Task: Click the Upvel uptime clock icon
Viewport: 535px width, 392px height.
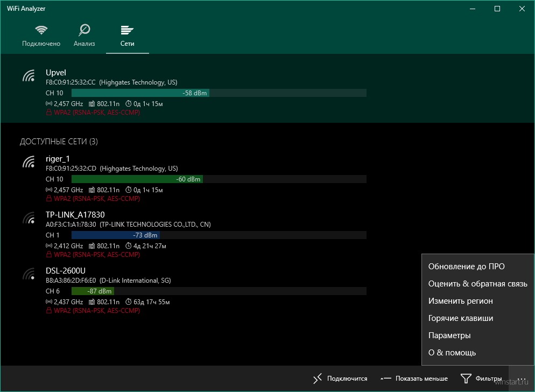Action: [x=129, y=103]
